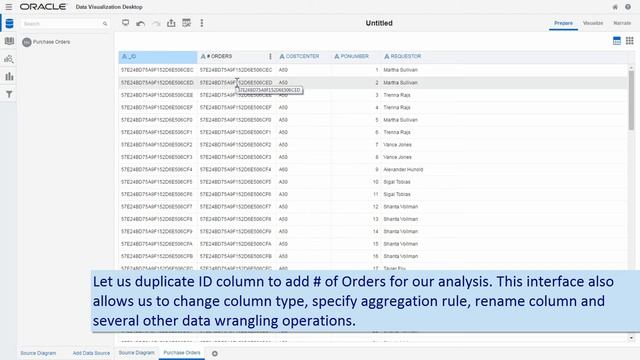
Task: Click the Martha Sullivan cell in row 1
Action: (400, 70)
